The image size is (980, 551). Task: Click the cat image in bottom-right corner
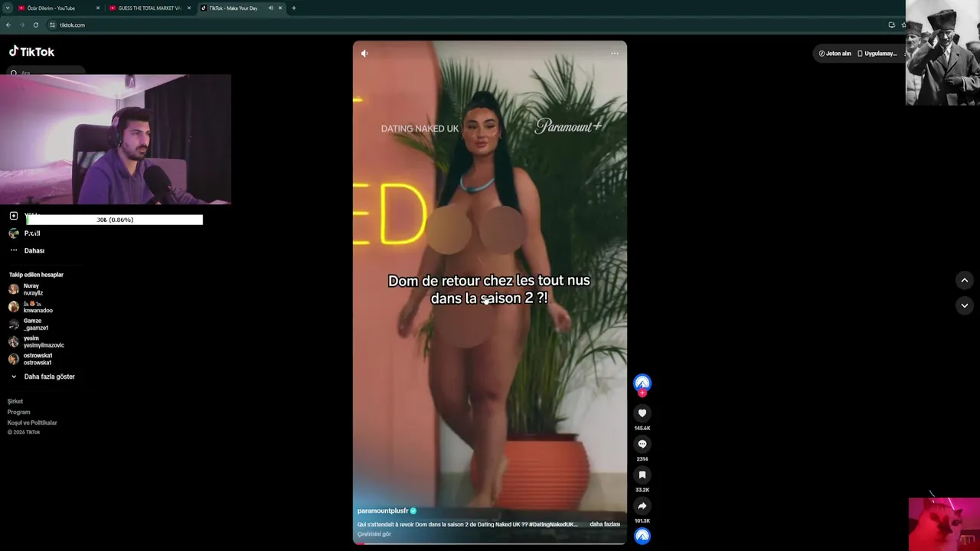tap(944, 524)
